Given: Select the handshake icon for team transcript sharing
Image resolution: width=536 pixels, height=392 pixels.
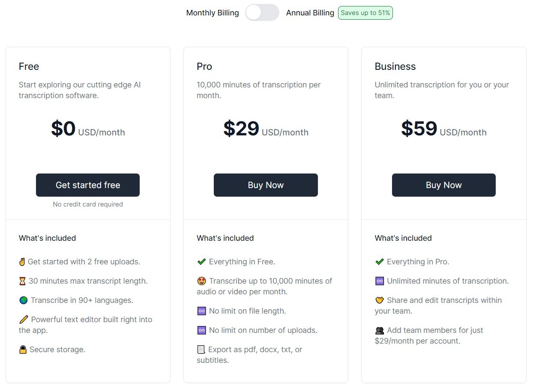Looking at the screenshot, I should pyautogui.click(x=379, y=300).
